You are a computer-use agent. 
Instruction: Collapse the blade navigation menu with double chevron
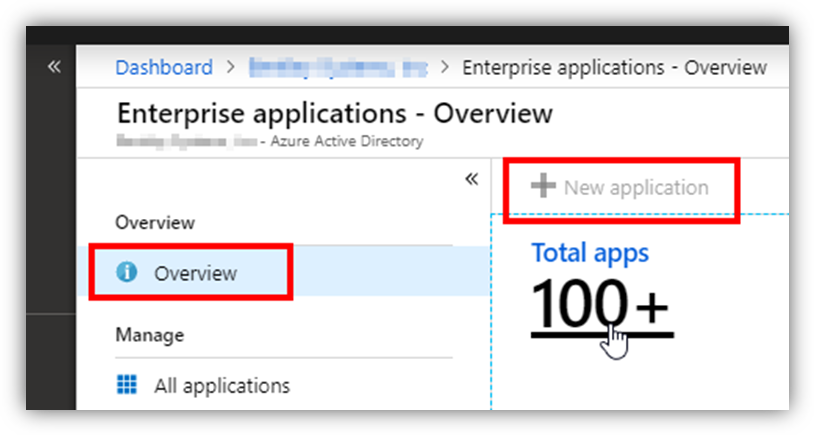472,179
